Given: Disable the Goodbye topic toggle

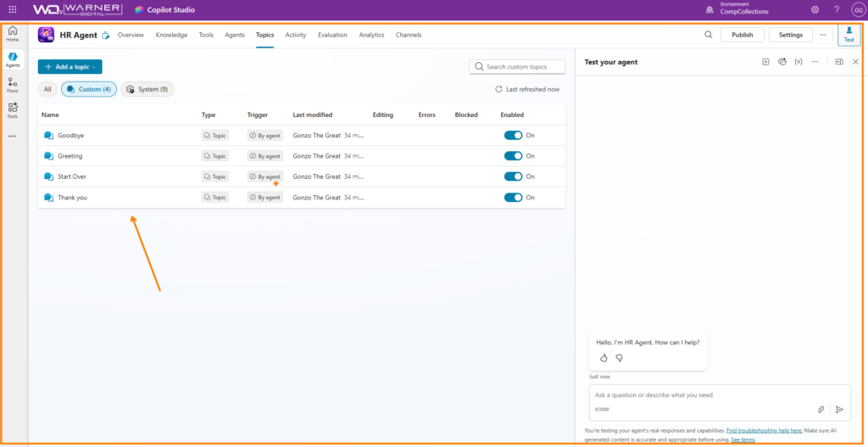Looking at the screenshot, I should pyautogui.click(x=513, y=136).
